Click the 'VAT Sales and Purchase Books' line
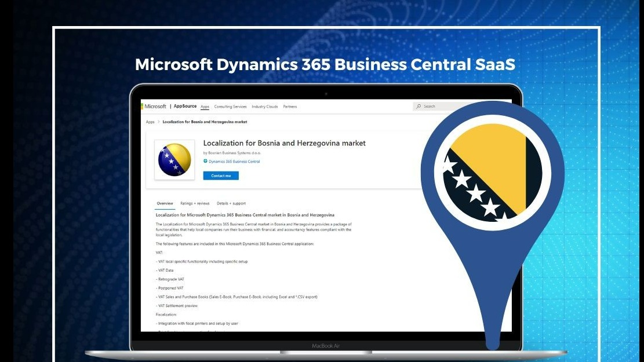 [237, 297]
